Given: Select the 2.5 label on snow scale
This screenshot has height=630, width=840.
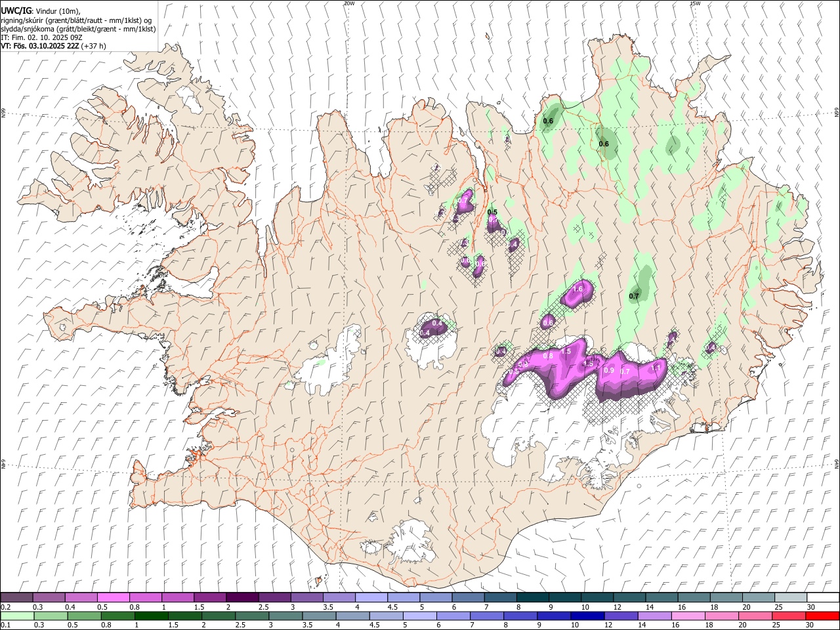Looking at the screenshot, I should click(263, 607).
